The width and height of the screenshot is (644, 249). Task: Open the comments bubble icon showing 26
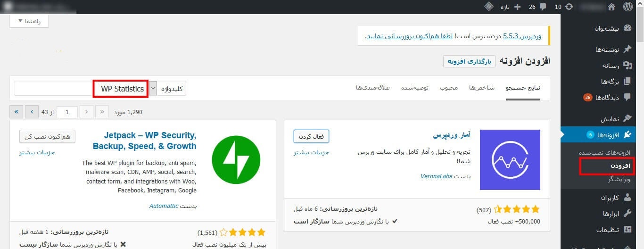tap(543, 7)
